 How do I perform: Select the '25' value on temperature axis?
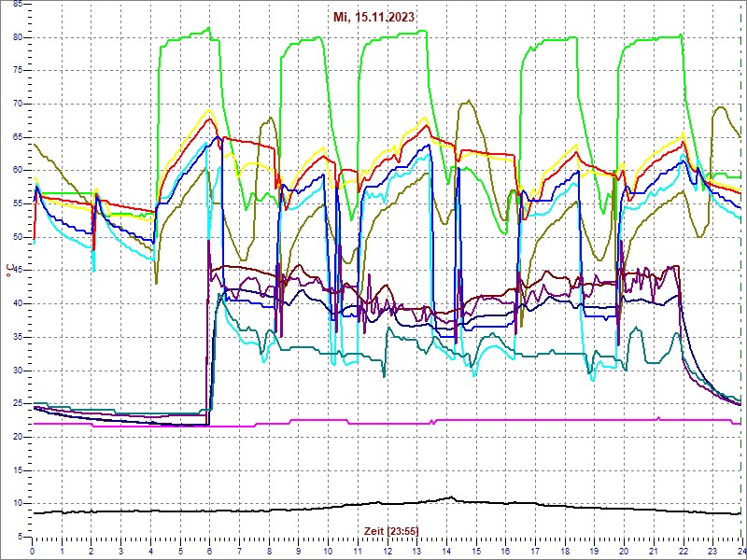tap(17, 404)
